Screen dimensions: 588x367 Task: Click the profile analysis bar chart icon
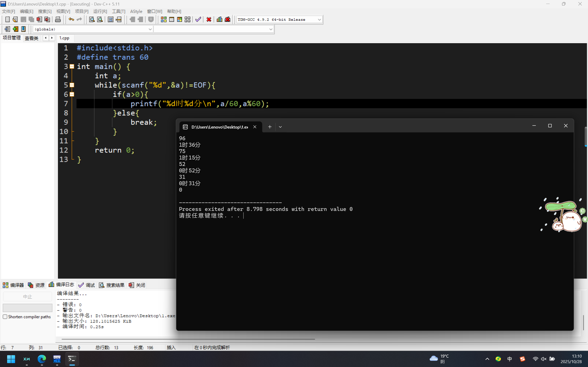click(x=219, y=20)
